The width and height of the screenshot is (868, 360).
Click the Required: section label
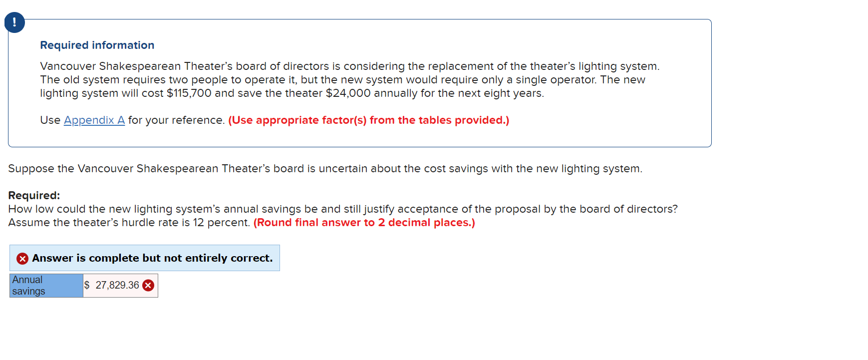[x=33, y=195]
